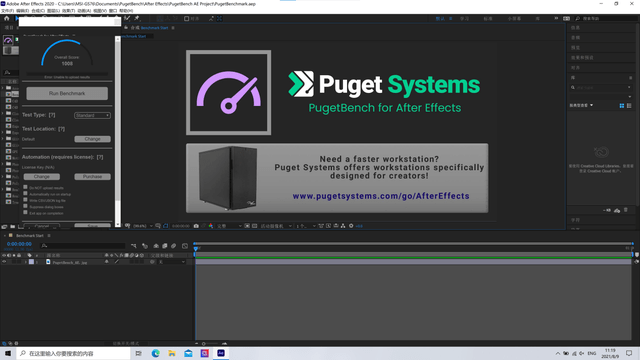
Task: Open the Effect menu in the menu bar
Action: (x=68, y=11)
